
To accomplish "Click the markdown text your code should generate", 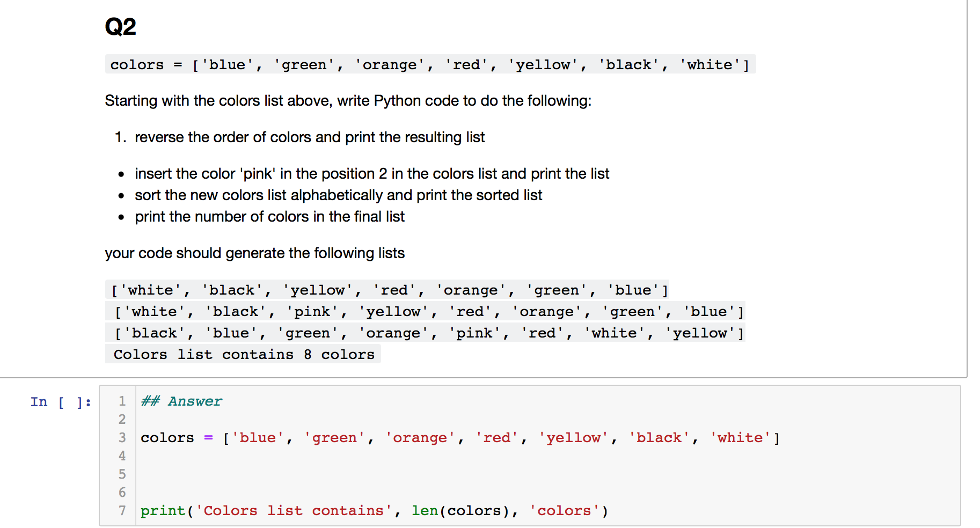I will [x=254, y=253].
